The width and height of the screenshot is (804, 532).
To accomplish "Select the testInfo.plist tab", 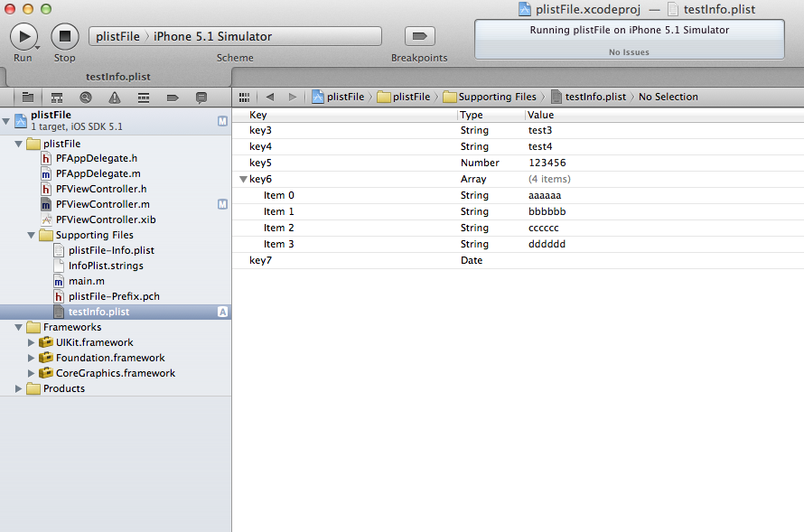I will [x=118, y=77].
